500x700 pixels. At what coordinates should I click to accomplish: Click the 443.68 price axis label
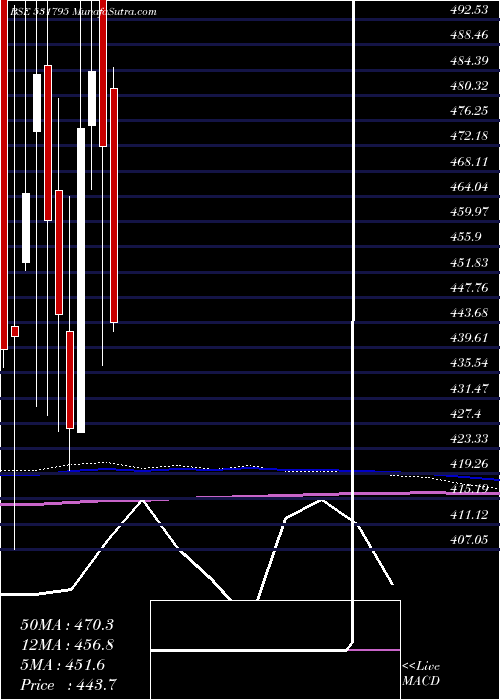470,313
